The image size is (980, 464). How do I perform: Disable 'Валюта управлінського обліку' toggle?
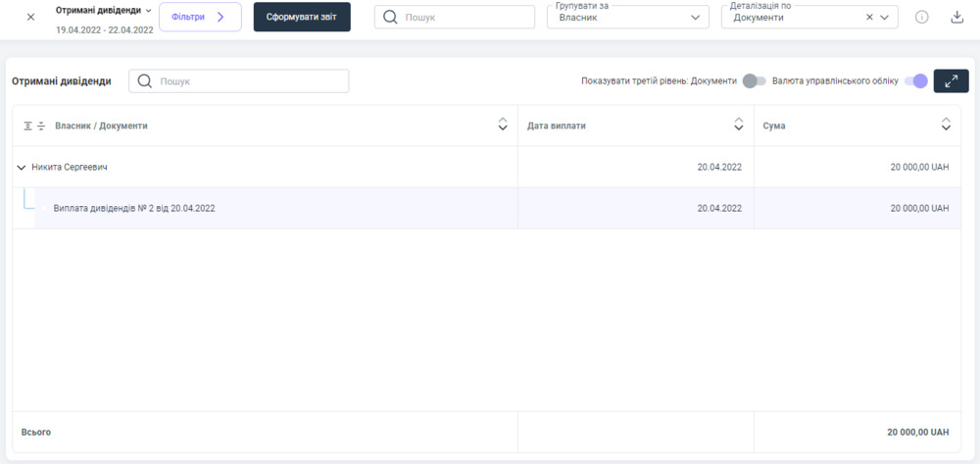914,81
